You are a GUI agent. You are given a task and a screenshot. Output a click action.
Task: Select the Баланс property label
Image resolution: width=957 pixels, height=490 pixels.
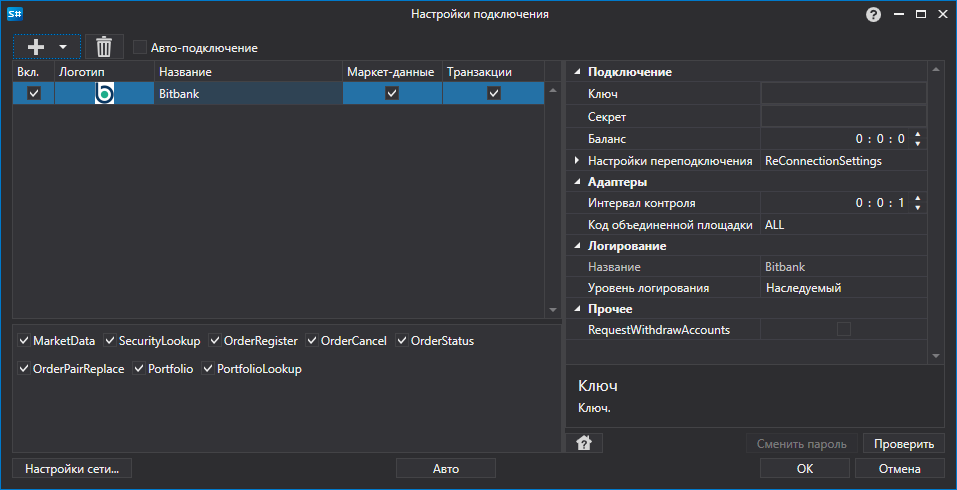[607, 139]
